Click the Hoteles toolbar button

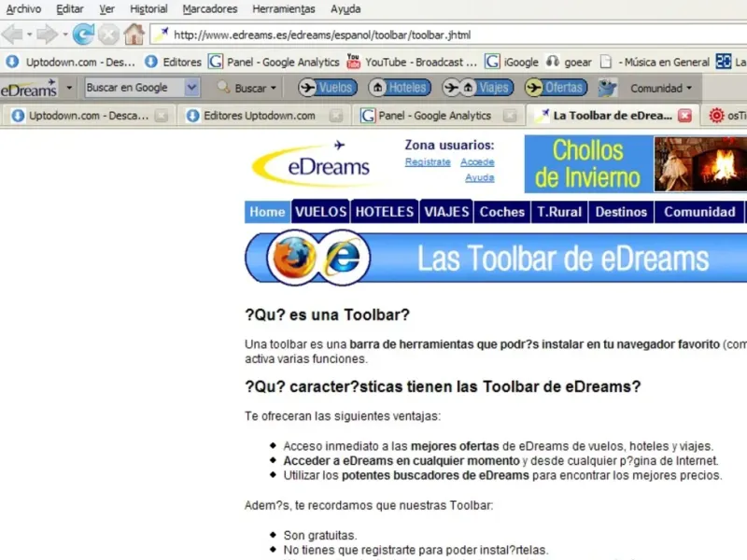(x=400, y=88)
